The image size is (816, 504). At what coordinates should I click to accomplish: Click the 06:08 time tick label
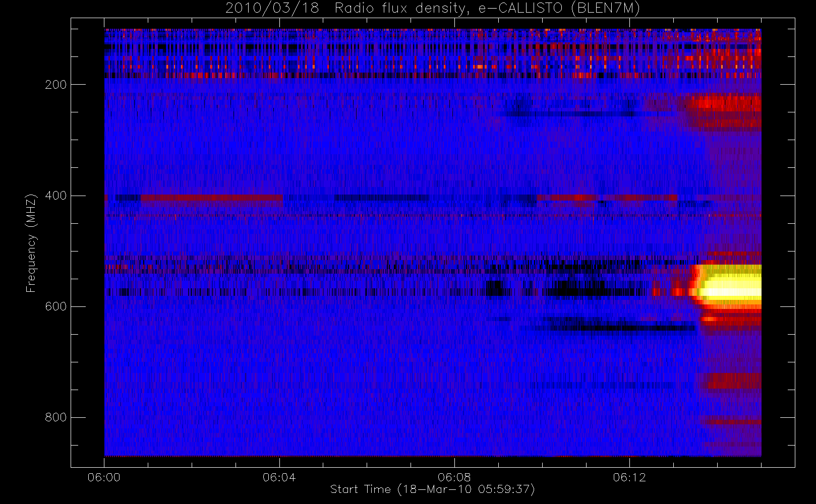[454, 477]
